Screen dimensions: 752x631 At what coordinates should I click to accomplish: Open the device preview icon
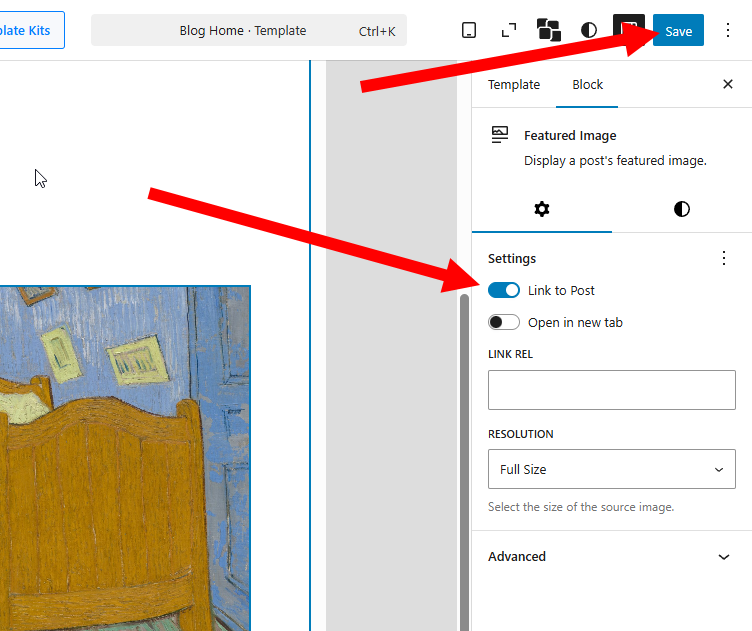[x=469, y=30]
